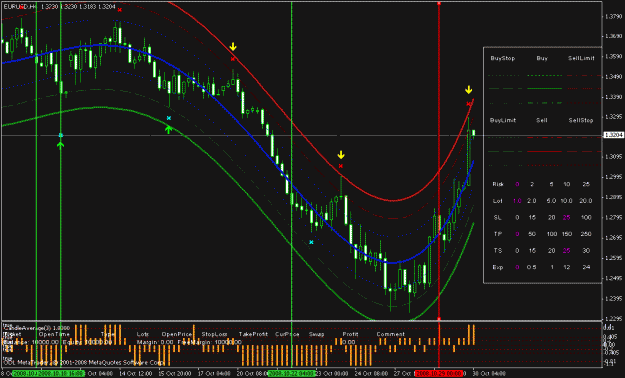This screenshot has height=378, width=625.
Task: Click the StopLoss column header
Action: 214,334
